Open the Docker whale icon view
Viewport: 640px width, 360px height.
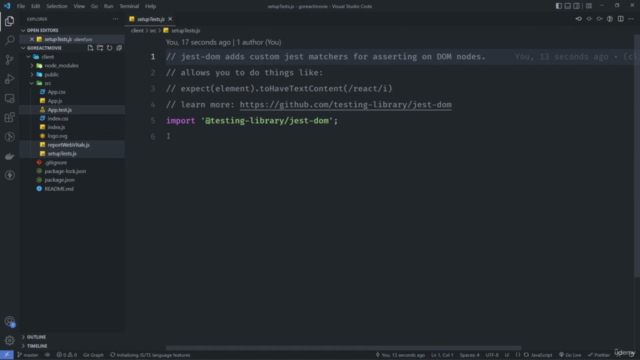click(x=9, y=156)
